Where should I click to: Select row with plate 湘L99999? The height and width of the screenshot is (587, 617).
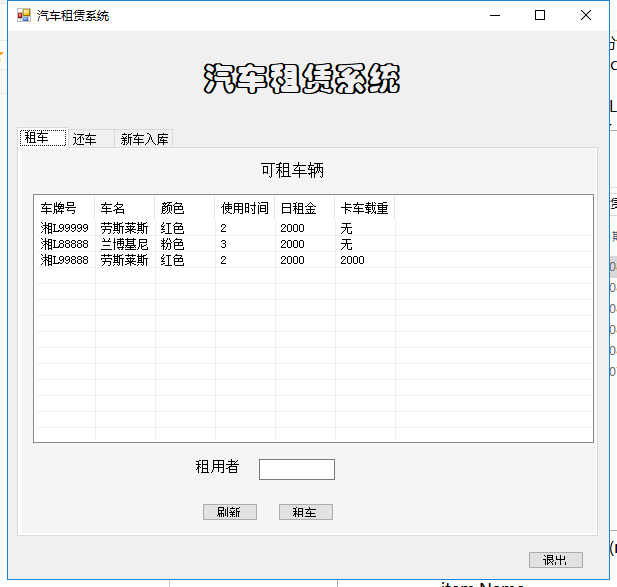[x=313, y=228]
